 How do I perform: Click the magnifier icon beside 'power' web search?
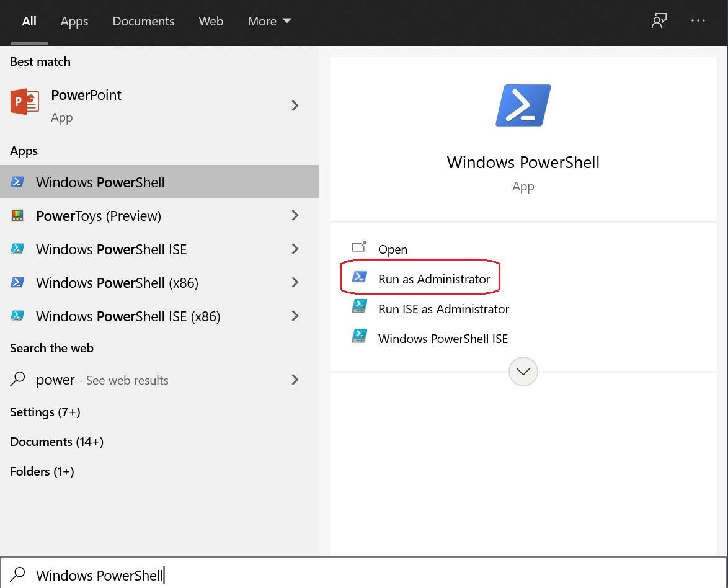(x=17, y=379)
